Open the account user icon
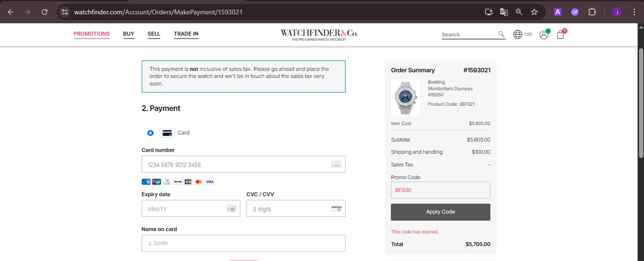The width and height of the screenshot is (644, 261). click(544, 35)
